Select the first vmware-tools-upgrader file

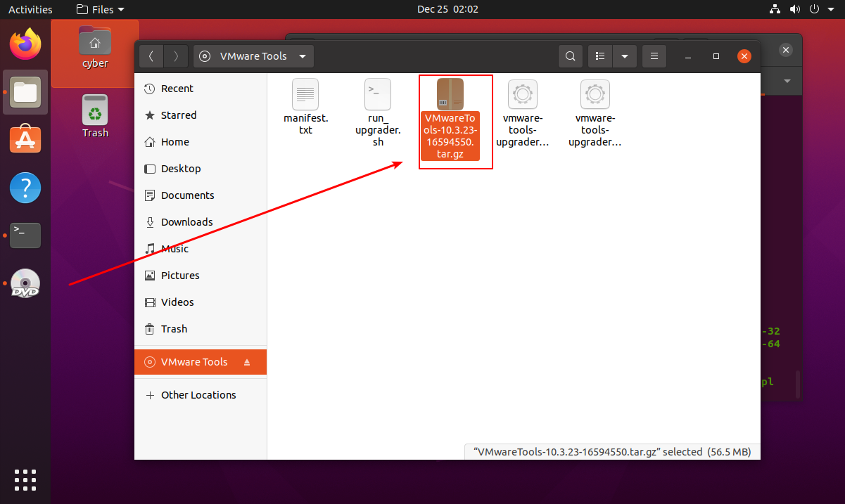click(522, 112)
